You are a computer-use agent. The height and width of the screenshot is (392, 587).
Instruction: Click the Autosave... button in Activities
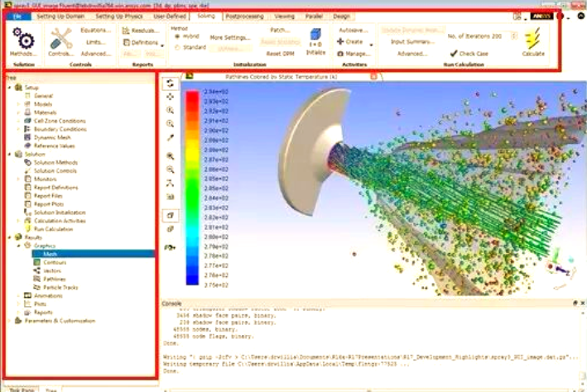tap(354, 30)
